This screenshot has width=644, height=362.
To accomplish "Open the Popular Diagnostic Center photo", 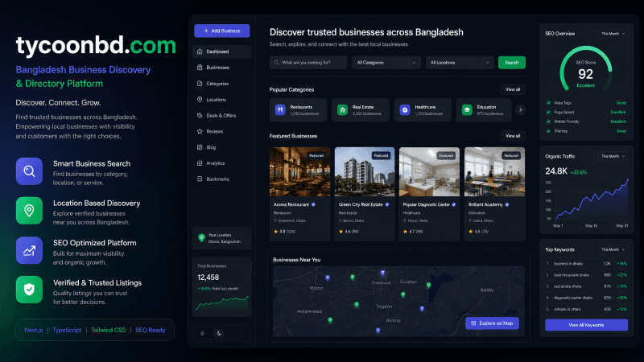I will point(429,171).
